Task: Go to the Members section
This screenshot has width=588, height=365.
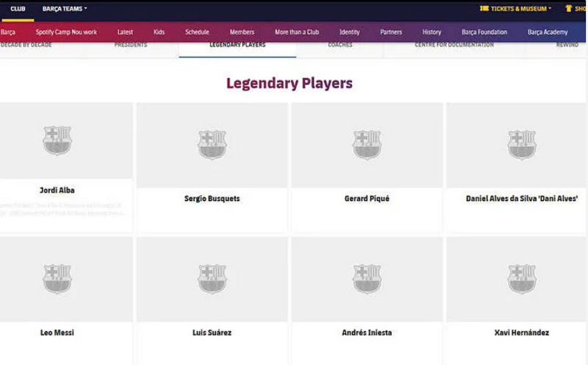Action: pyautogui.click(x=242, y=32)
